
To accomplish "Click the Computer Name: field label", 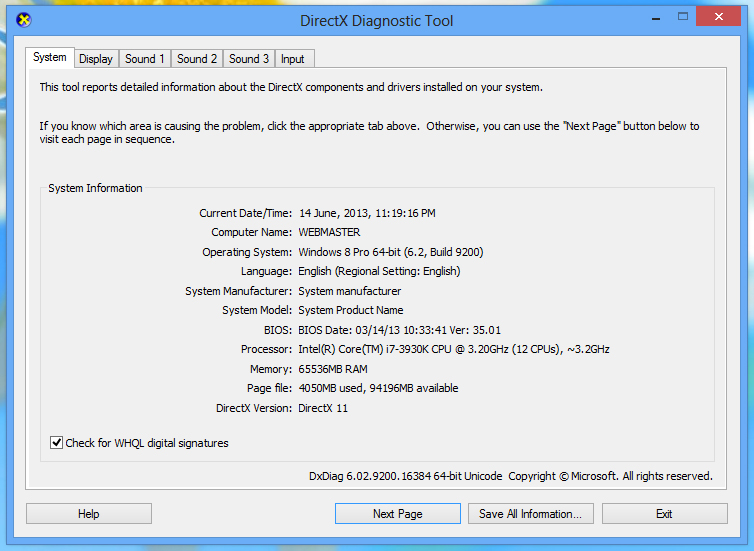I will coord(251,232).
